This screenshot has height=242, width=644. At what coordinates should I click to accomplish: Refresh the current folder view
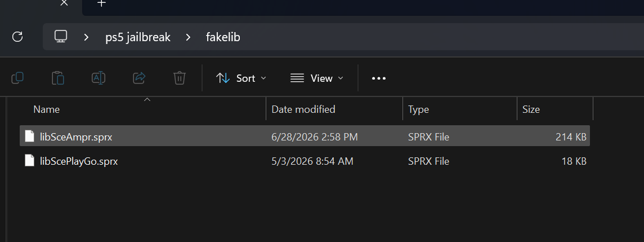point(17,37)
